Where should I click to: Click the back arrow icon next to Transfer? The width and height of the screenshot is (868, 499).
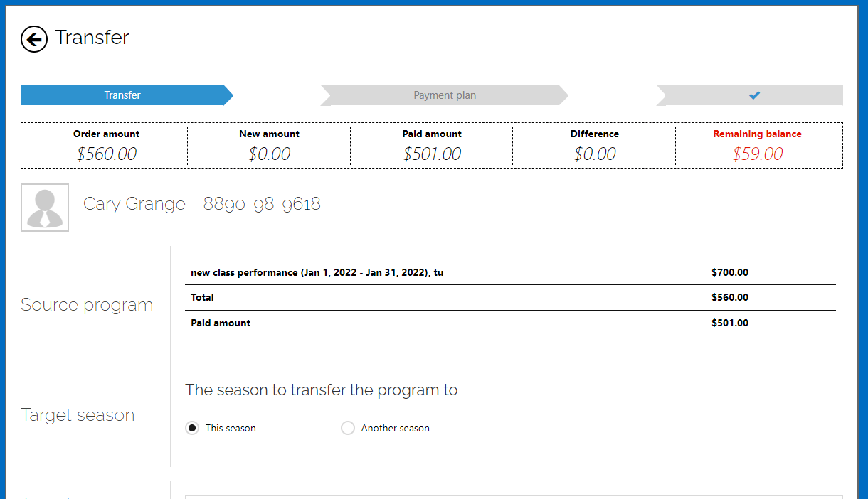[x=34, y=39]
